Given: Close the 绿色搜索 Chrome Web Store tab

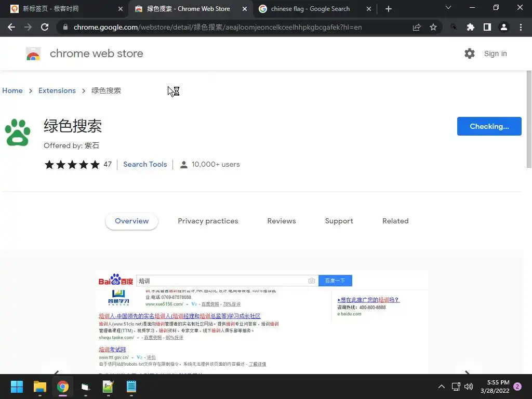Looking at the screenshot, I should (245, 9).
